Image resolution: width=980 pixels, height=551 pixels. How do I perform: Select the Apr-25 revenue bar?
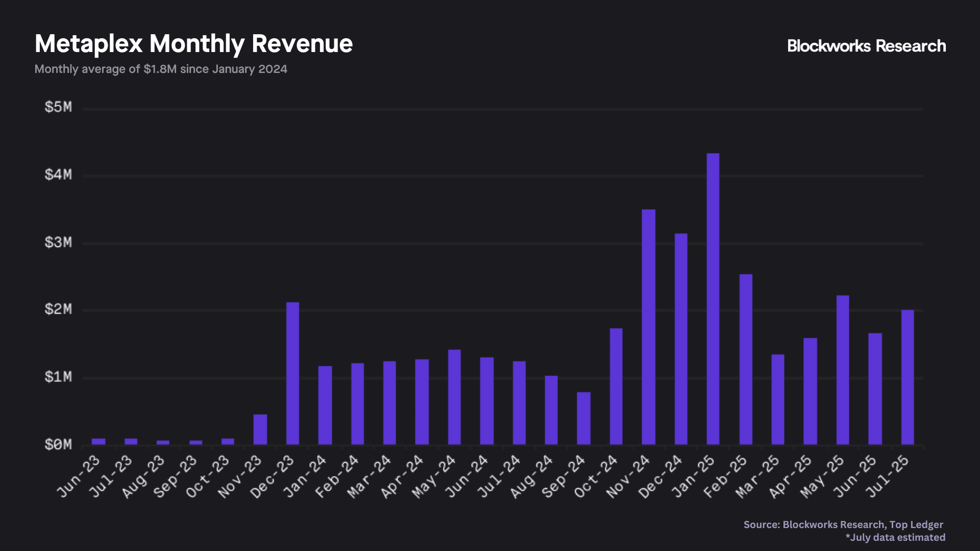tap(811, 391)
